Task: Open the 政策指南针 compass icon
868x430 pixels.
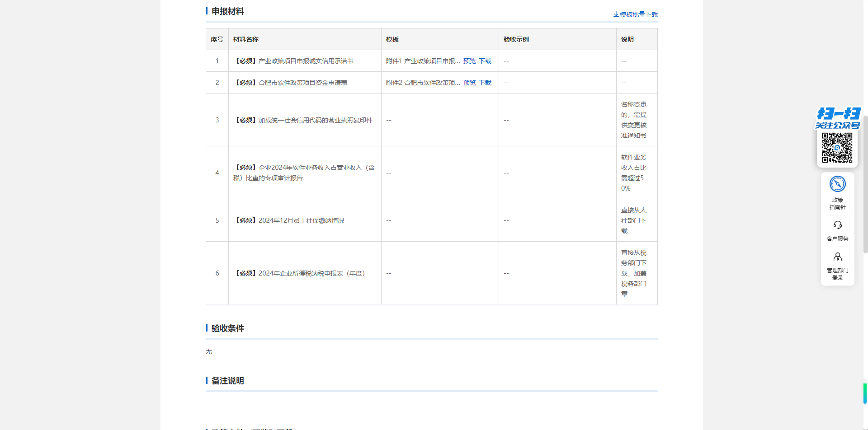Action: (837, 184)
